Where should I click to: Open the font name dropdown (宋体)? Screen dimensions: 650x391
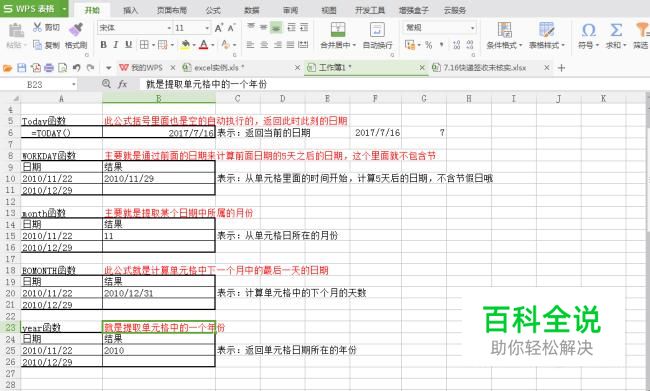click(x=169, y=28)
